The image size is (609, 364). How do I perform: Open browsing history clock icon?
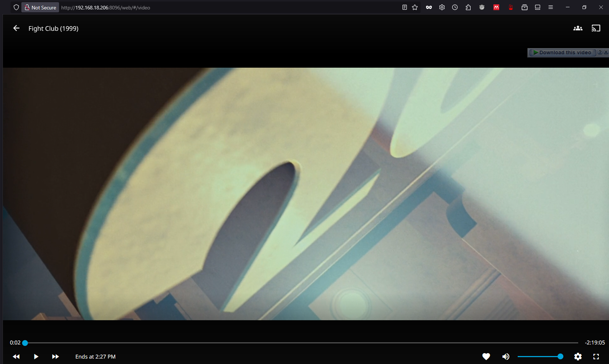[x=455, y=7]
